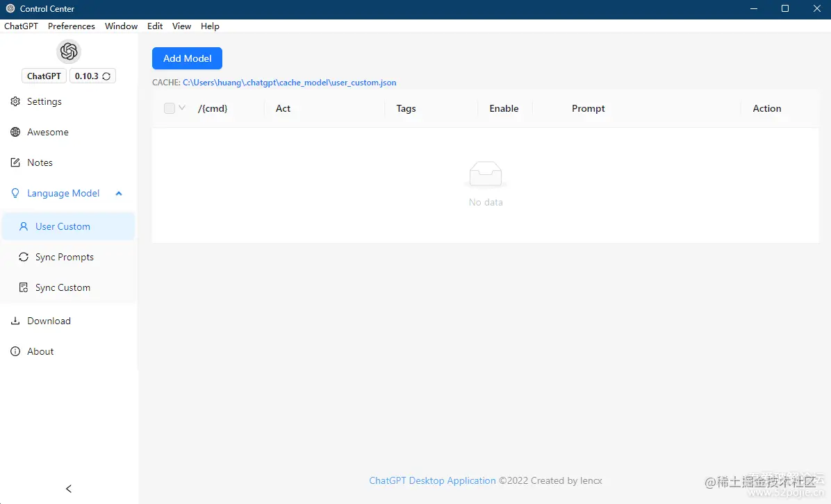This screenshot has width=831, height=504.
Task: Click the Act column header
Action: click(283, 108)
